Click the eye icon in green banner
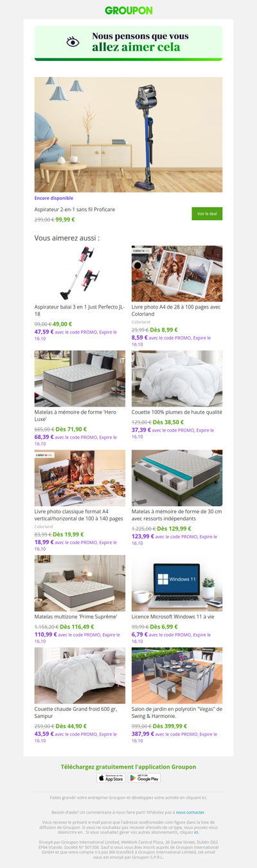 click(x=73, y=42)
